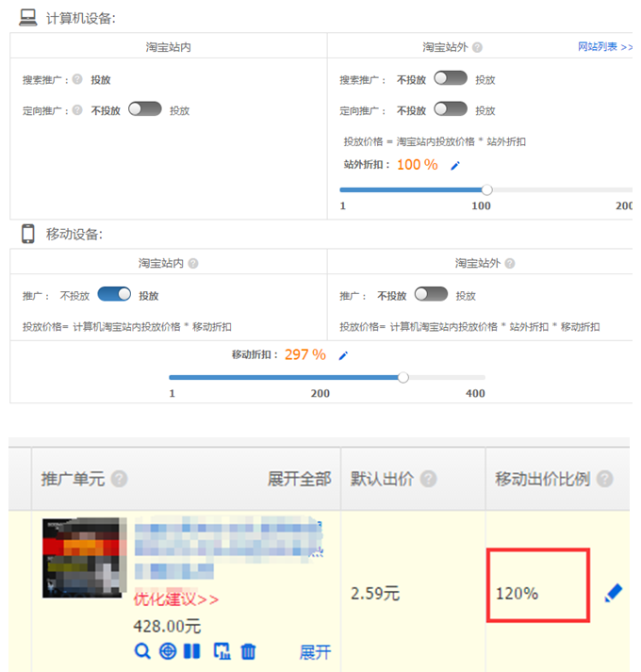Click help icon next to 推广单元
641x672 pixels.
pyautogui.click(x=119, y=479)
